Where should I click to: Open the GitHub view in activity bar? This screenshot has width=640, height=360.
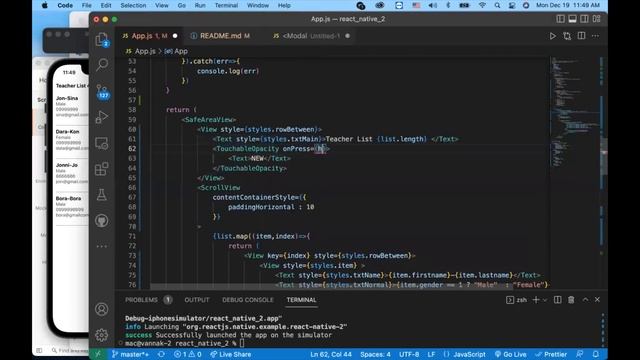click(x=102, y=221)
